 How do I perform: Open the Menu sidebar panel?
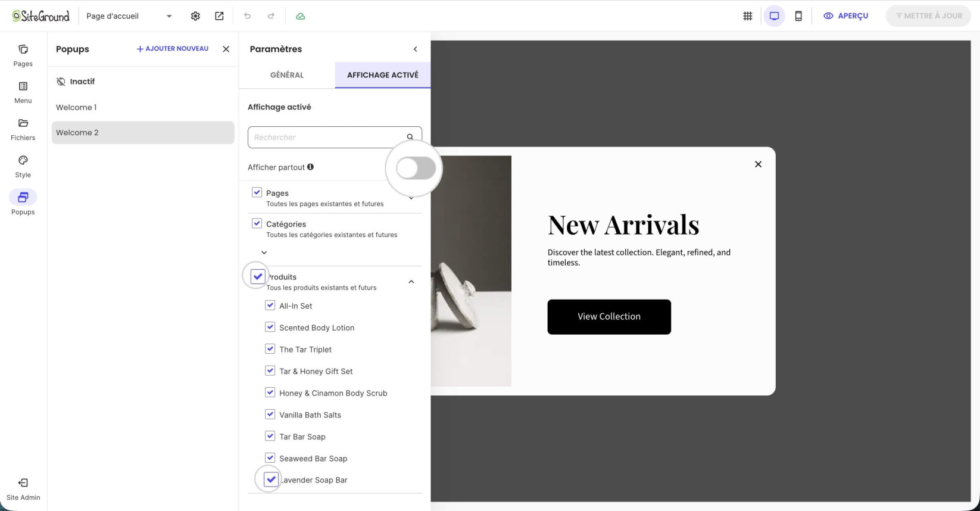tap(23, 92)
